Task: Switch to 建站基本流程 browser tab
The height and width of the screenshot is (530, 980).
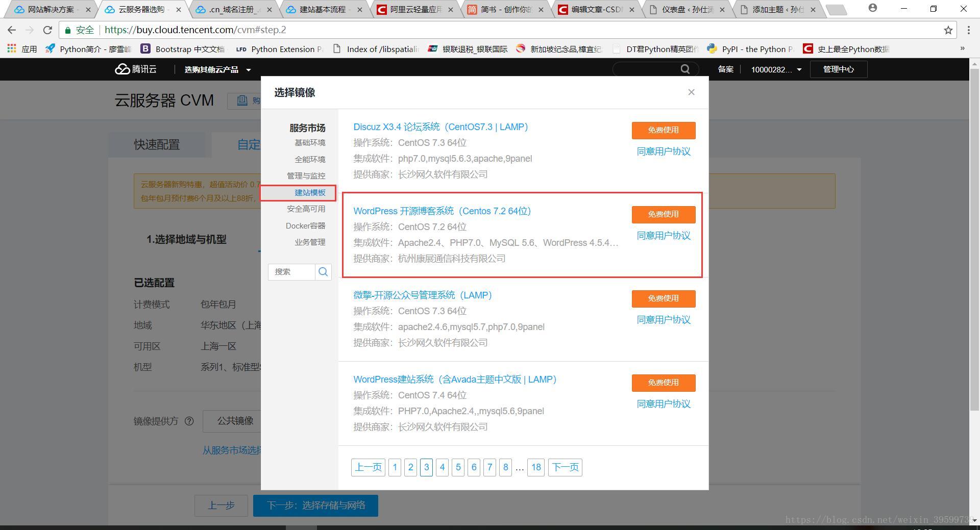Action: (325, 10)
